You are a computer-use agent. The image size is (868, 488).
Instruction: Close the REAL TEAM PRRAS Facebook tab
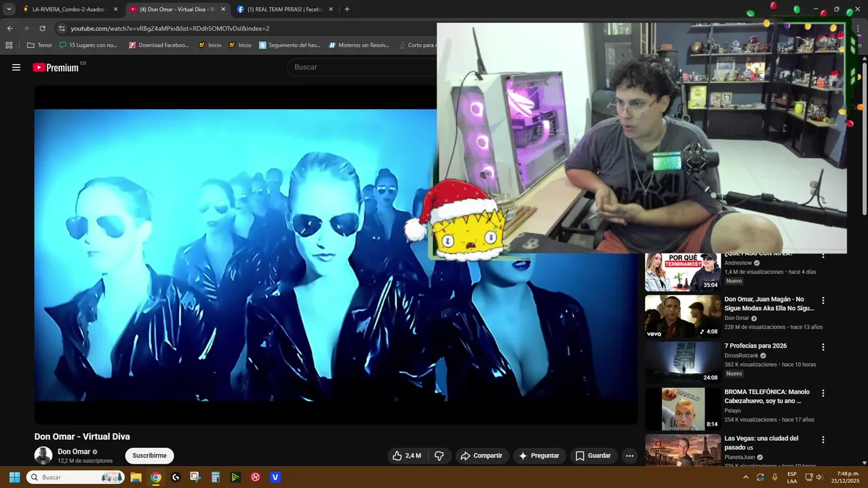point(331,9)
